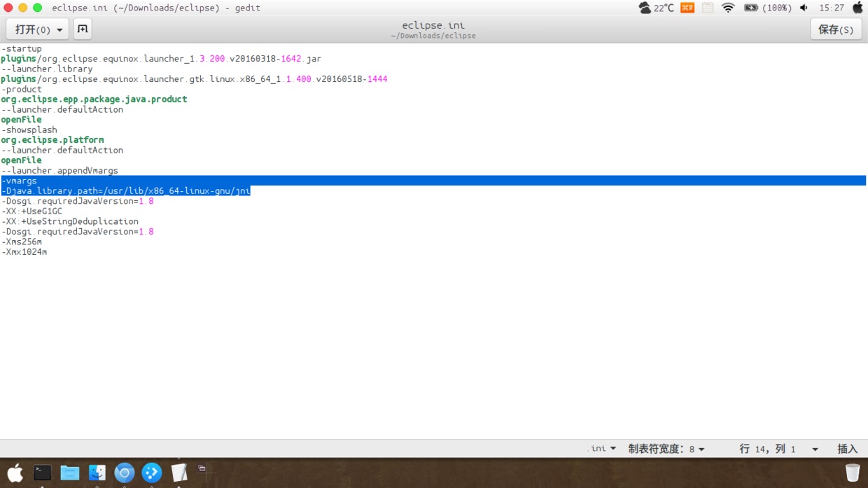Click the green maximize window button
Screen dimensions: 868x488
tap(37, 8)
